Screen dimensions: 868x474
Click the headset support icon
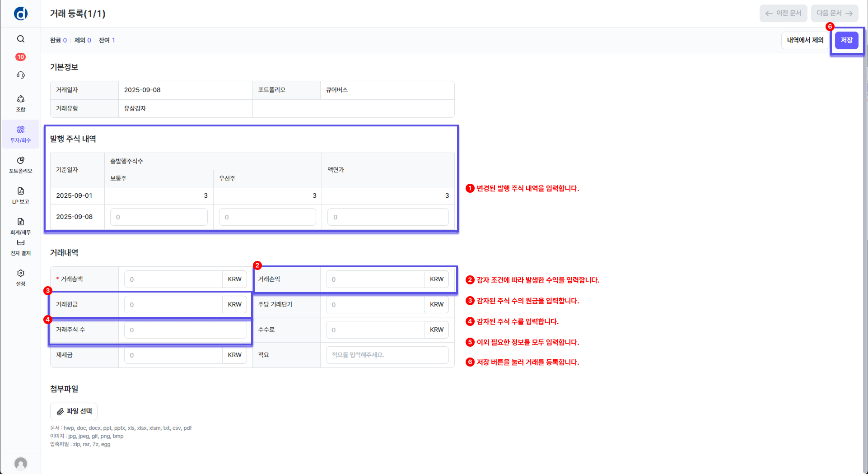point(21,75)
